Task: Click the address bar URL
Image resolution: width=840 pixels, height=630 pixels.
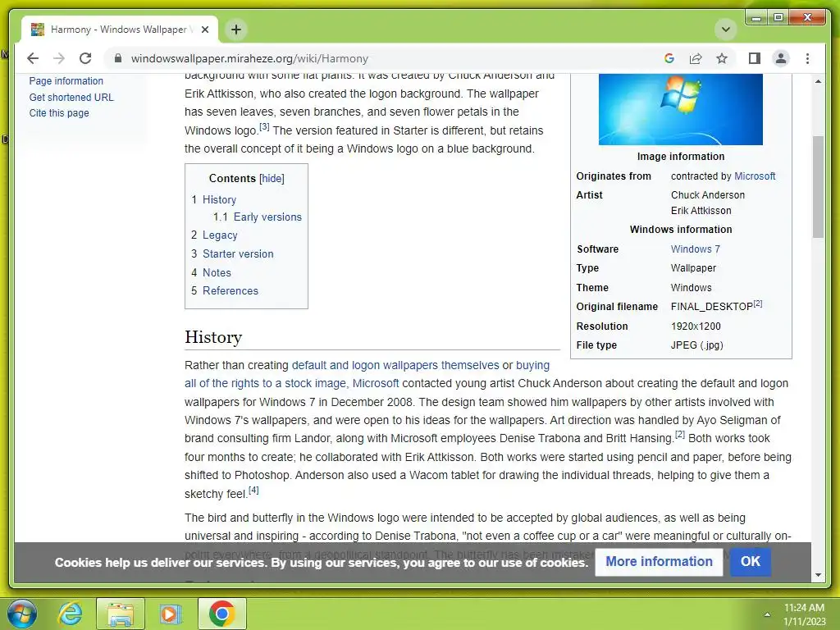Action: (249, 58)
